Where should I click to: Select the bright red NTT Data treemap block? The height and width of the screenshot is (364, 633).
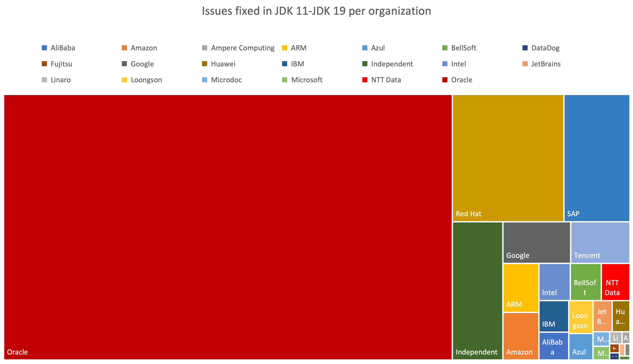616,282
